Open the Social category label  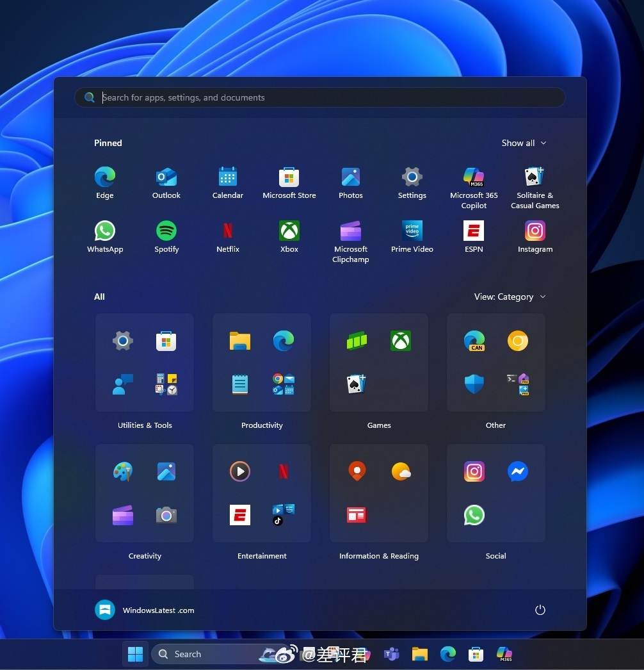pos(496,556)
